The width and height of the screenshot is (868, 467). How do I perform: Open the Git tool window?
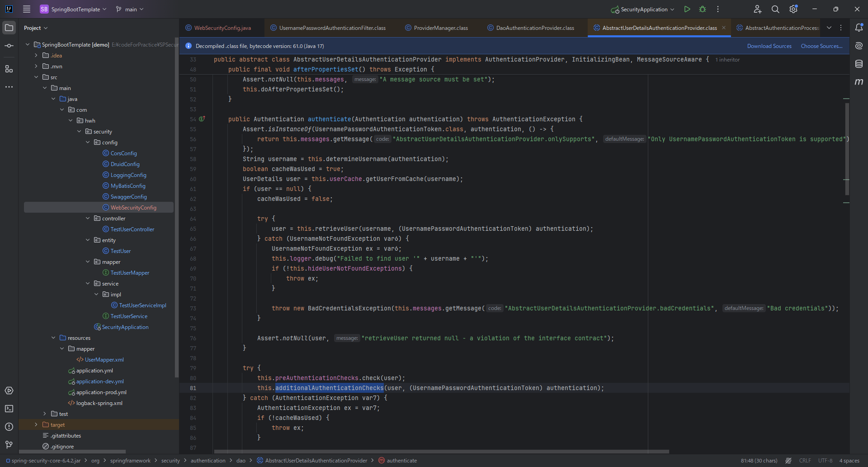[9, 445]
